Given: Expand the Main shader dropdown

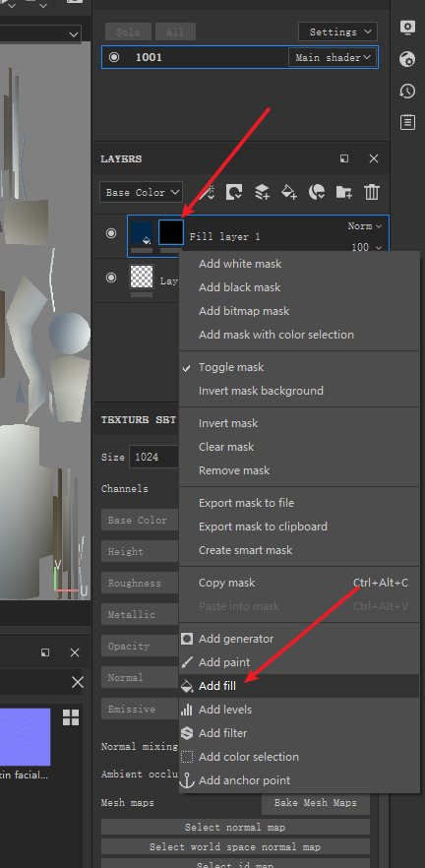Looking at the screenshot, I should [333, 57].
